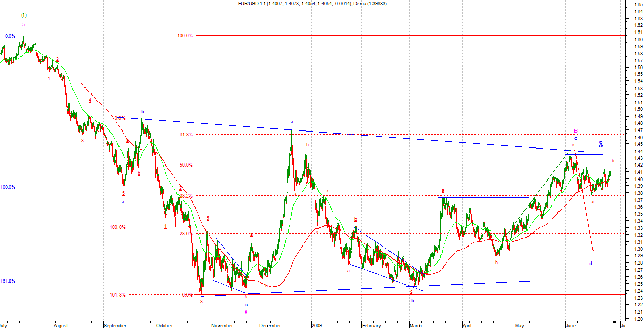Click the blue 100.0% level label at left edge
The height and width of the screenshot is (328, 644).
point(8,187)
